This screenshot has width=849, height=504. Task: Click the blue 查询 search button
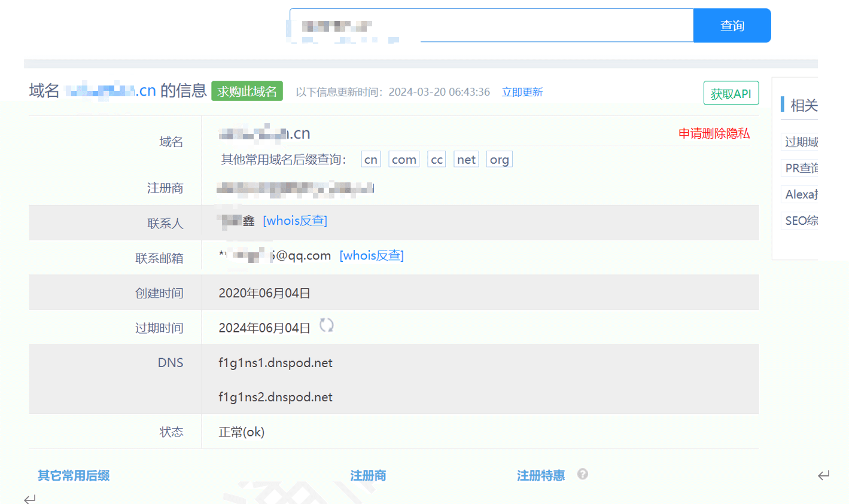coord(731,25)
